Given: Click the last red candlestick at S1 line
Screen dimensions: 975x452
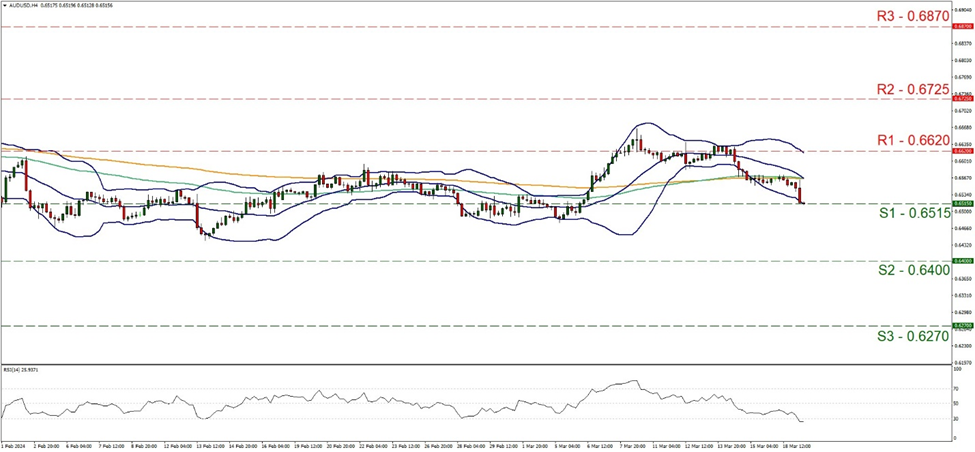Looking at the screenshot, I should tap(801, 194).
